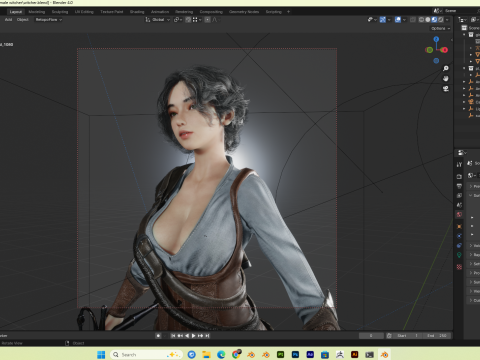Open the Scene properties tab

[459, 205]
